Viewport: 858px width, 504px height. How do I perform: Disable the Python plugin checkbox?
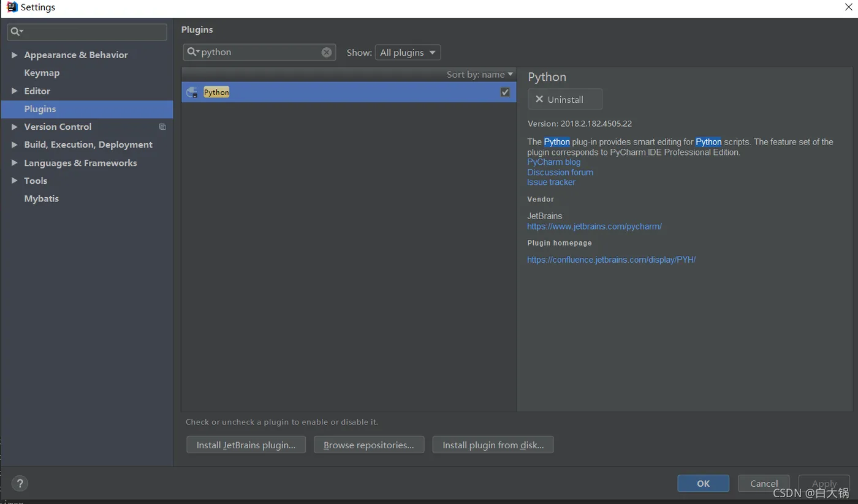[x=505, y=92]
